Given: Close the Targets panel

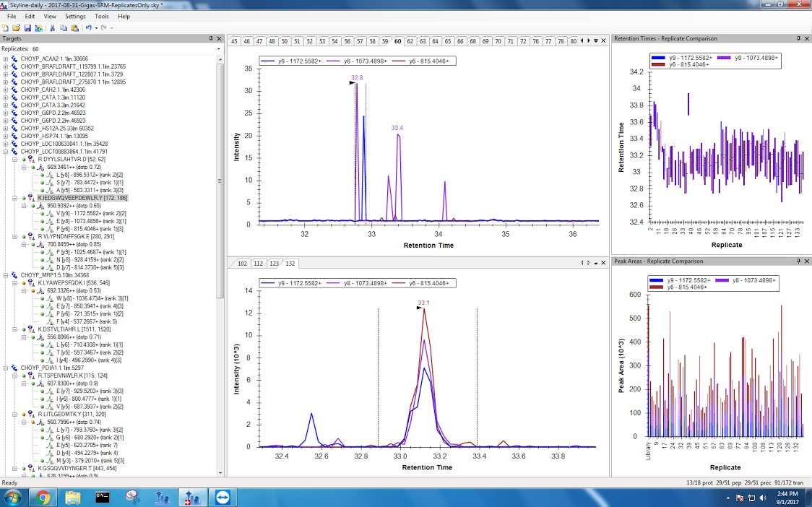Looking at the screenshot, I should click(x=220, y=38).
